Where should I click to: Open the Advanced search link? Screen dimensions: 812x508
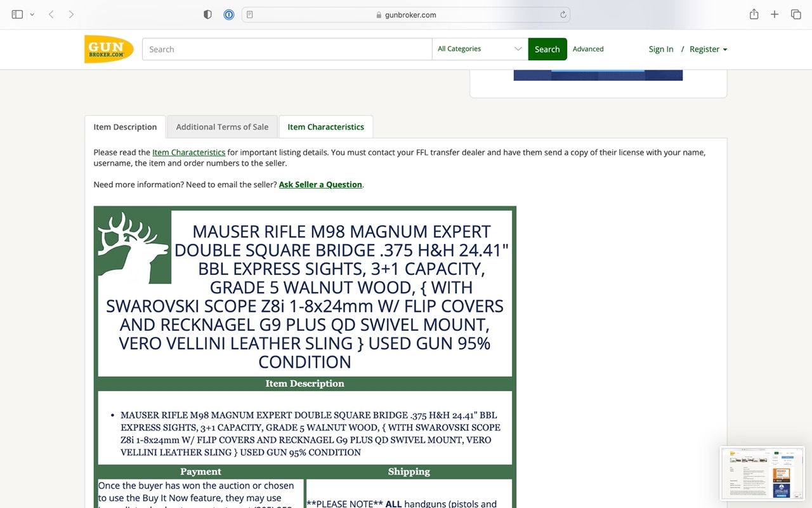(588, 49)
